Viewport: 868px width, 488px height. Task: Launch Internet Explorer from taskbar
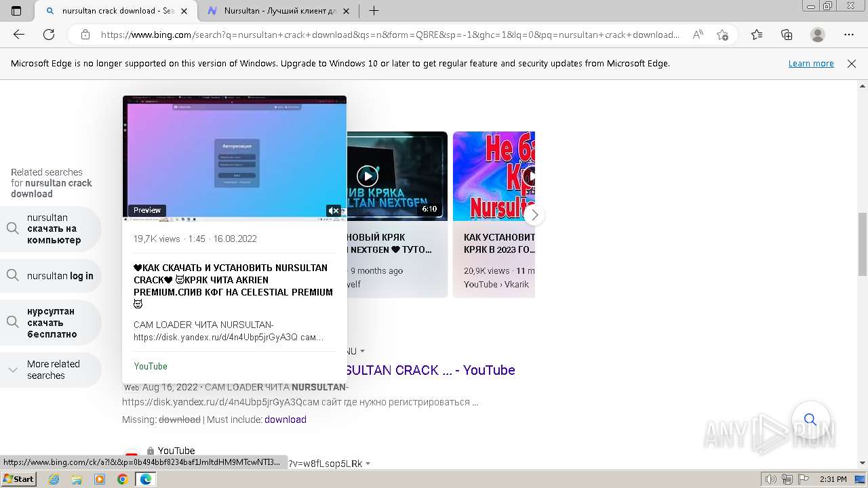[54, 479]
